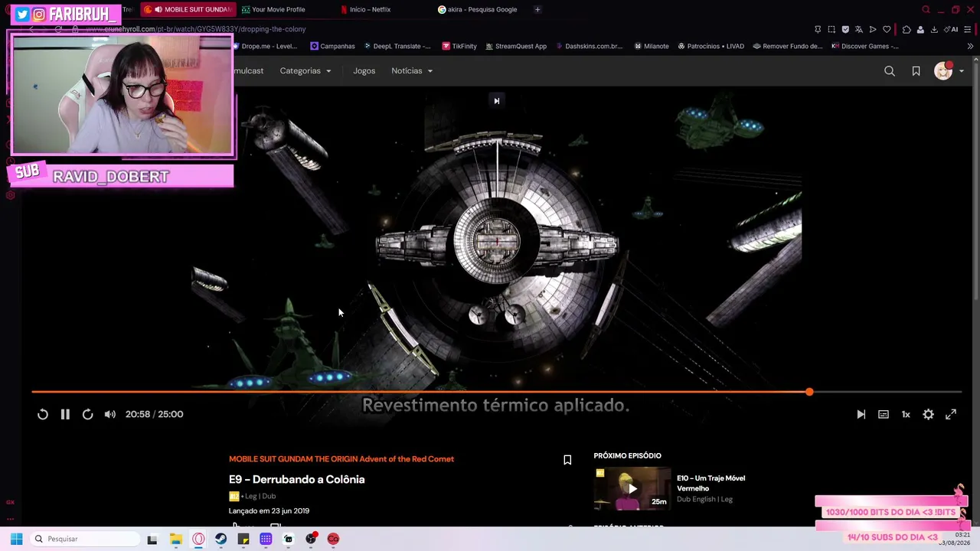The image size is (980, 551).
Task: Open the browser profile icon
Action: click(x=920, y=29)
